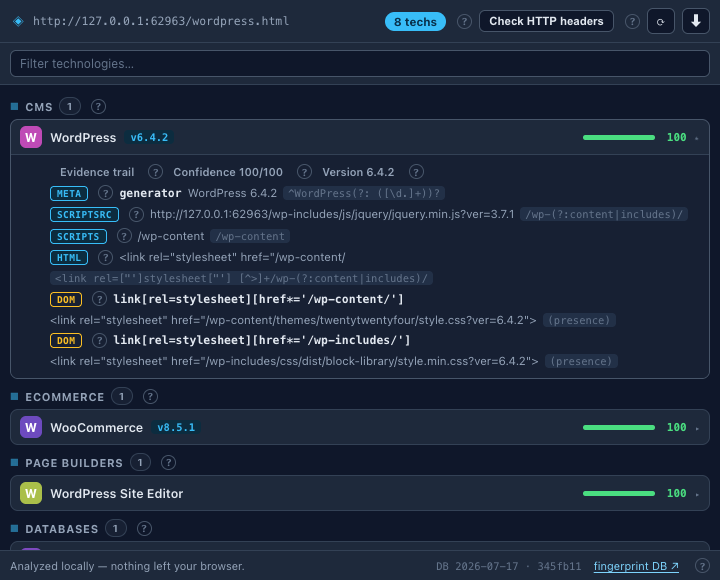The width and height of the screenshot is (720, 580).
Task: Click the generator meta name text
Action: click(x=150, y=193)
